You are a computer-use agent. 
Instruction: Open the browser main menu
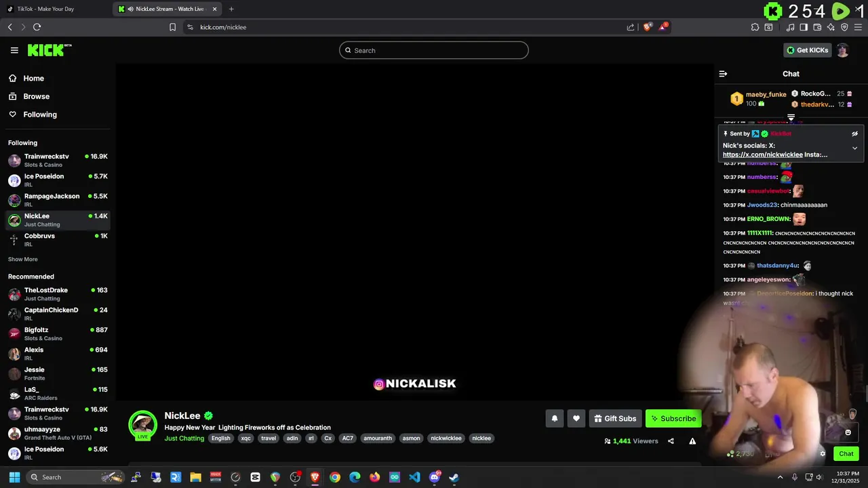[858, 27]
